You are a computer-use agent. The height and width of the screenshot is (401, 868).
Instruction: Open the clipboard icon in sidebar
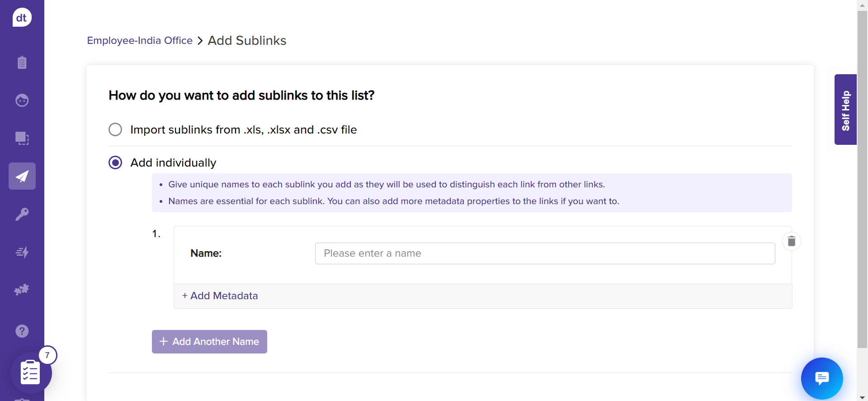(x=22, y=62)
